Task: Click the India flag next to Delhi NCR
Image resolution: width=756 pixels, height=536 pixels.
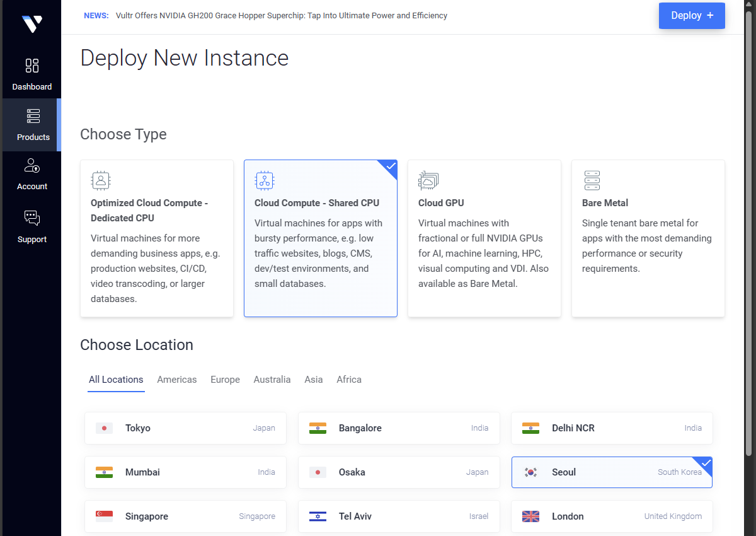Action: pyautogui.click(x=530, y=428)
